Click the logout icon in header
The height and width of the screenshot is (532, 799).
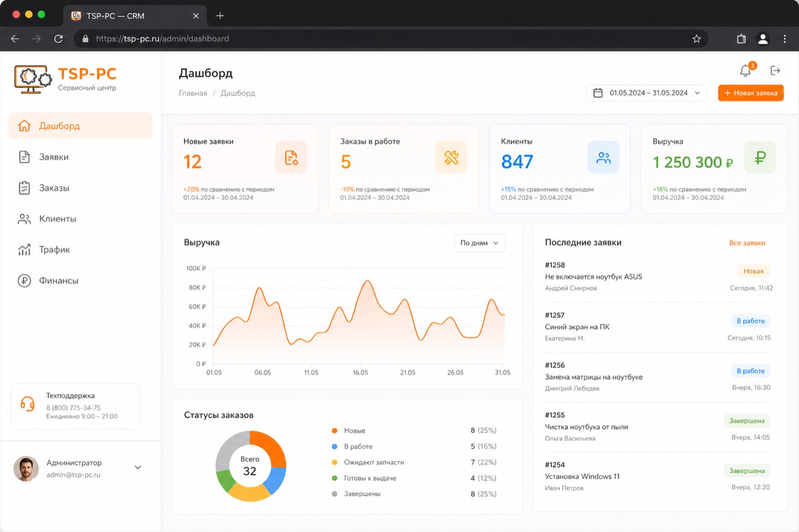(x=775, y=70)
